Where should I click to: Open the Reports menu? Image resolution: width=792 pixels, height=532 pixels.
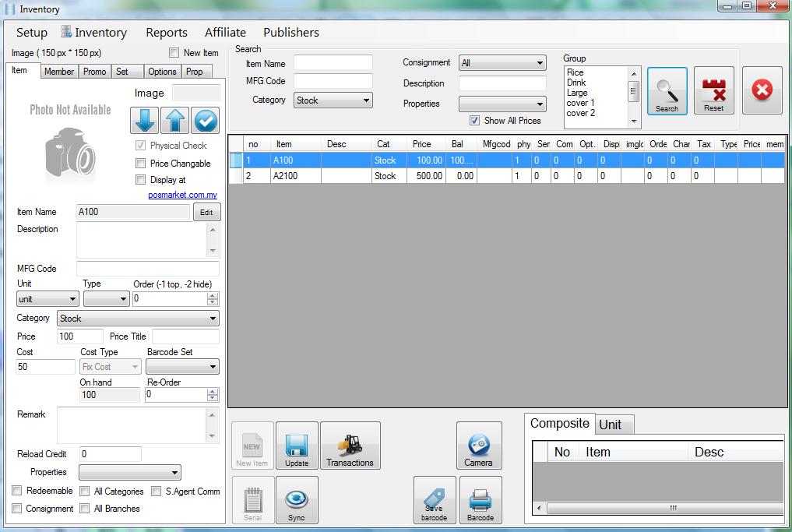tap(167, 33)
